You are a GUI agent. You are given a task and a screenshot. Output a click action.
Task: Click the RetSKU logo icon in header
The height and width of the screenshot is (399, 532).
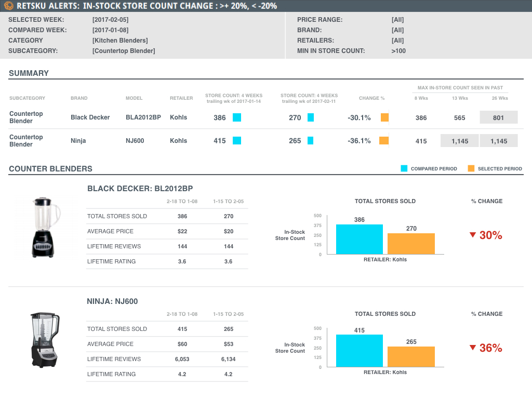click(8, 6)
